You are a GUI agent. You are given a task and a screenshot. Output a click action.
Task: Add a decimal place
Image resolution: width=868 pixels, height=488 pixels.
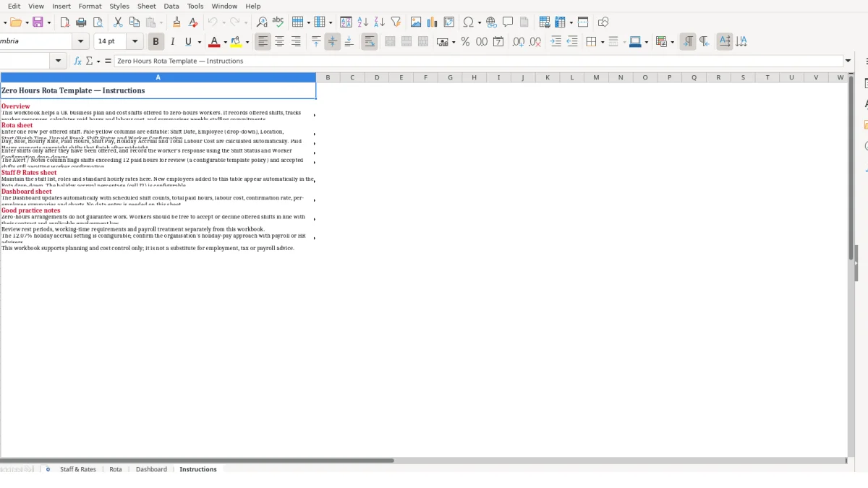tap(519, 42)
